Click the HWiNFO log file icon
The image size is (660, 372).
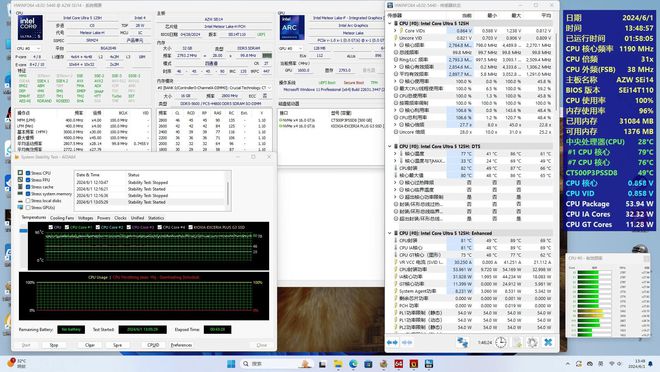517,343
